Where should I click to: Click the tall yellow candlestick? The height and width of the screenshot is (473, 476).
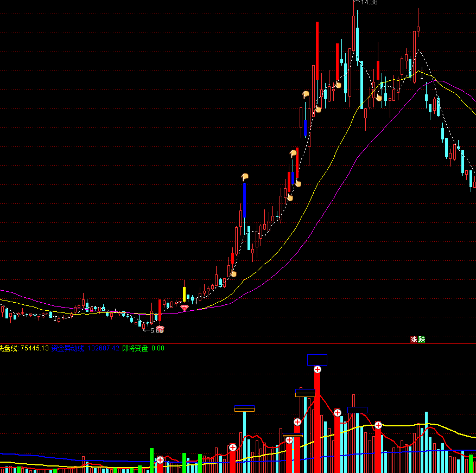coord(184,294)
